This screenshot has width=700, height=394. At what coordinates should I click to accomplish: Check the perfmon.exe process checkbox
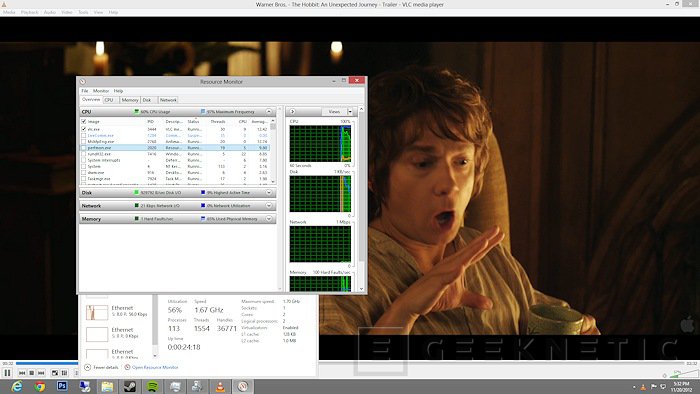click(83, 147)
